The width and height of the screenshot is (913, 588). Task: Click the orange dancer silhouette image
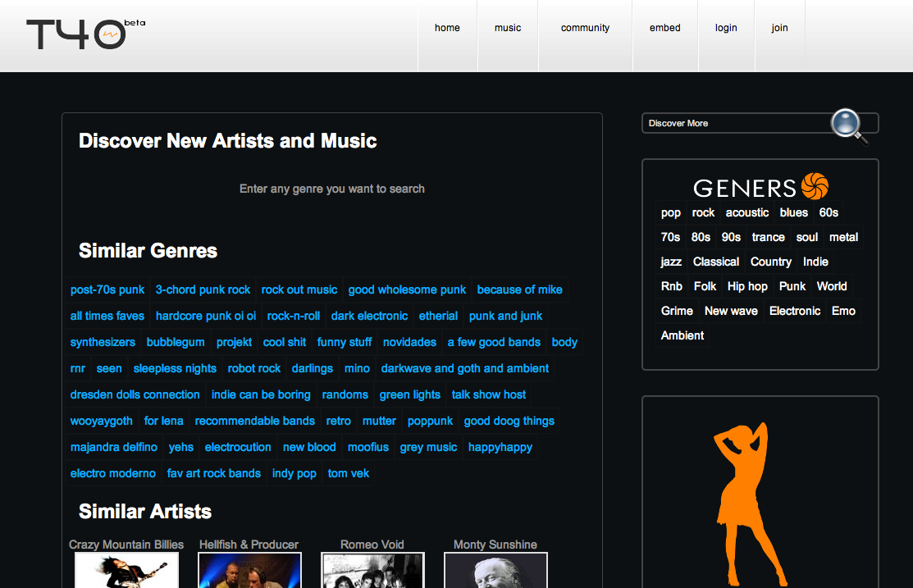pyautogui.click(x=750, y=504)
